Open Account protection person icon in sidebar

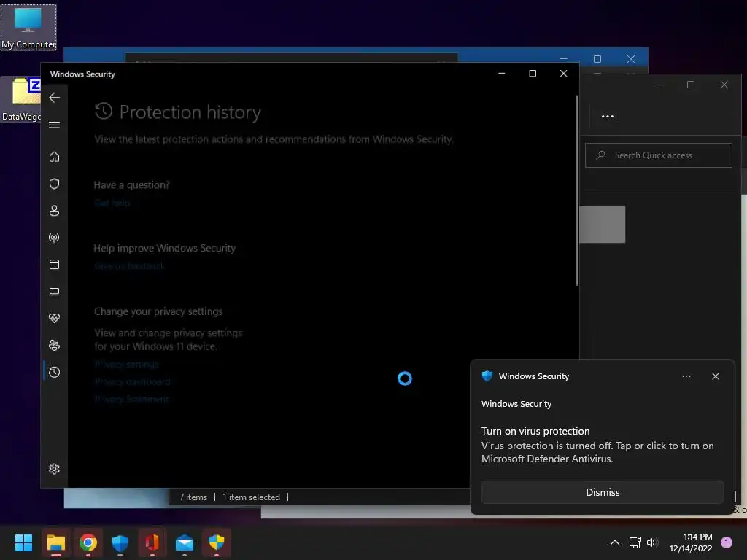point(54,211)
